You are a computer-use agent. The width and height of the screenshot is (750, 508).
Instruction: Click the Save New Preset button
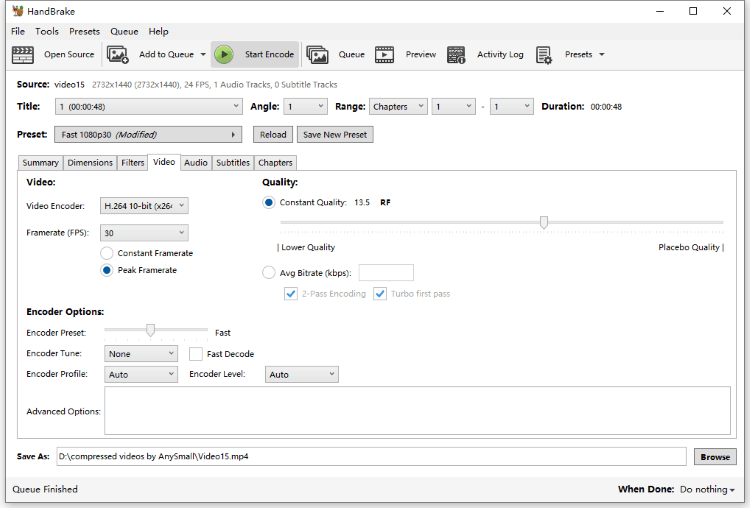(335, 135)
